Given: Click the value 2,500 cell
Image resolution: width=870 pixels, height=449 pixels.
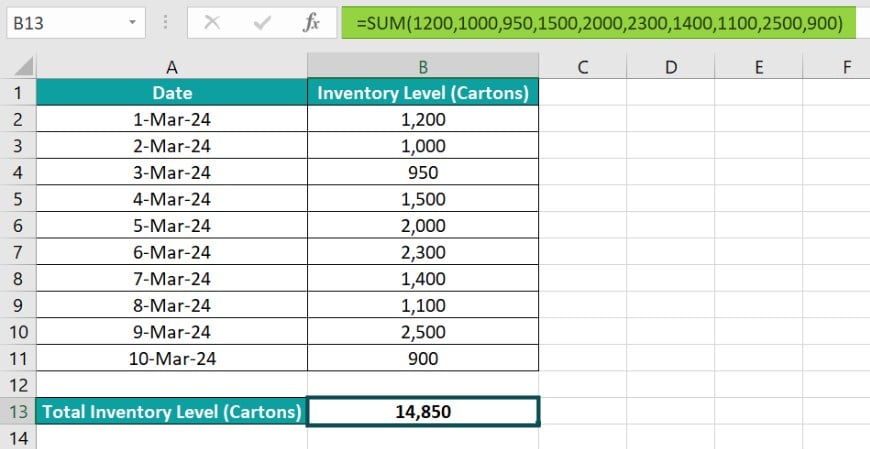Looking at the screenshot, I should [423, 332].
